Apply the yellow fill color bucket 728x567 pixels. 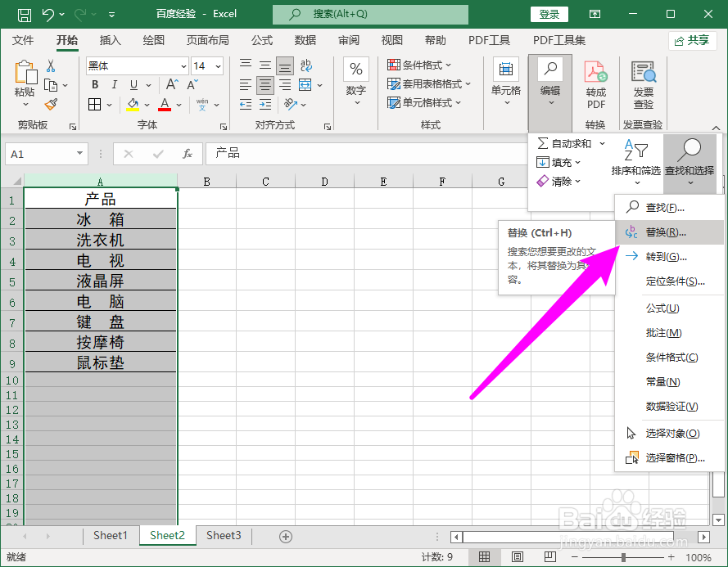click(x=133, y=105)
